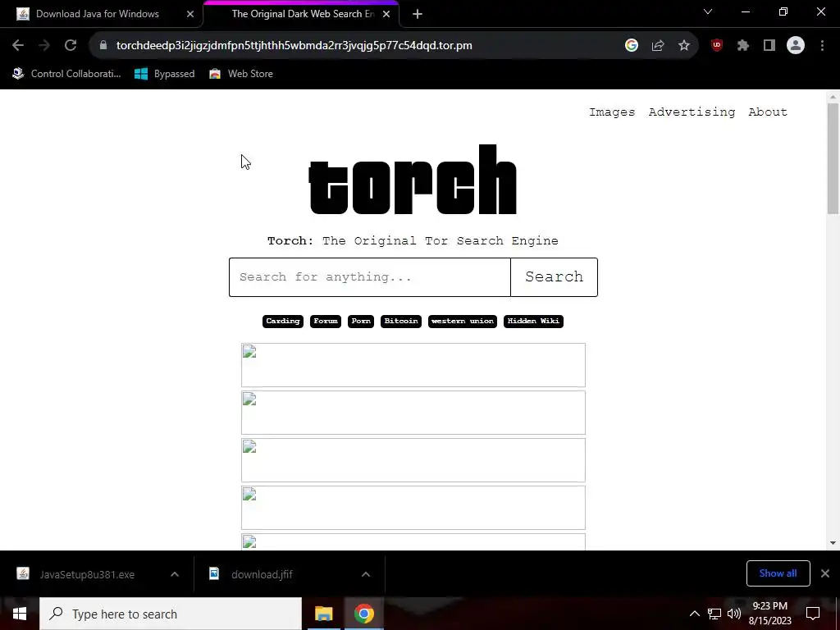
Task: Open the profile avatar menu
Action: click(x=796, y=46)
